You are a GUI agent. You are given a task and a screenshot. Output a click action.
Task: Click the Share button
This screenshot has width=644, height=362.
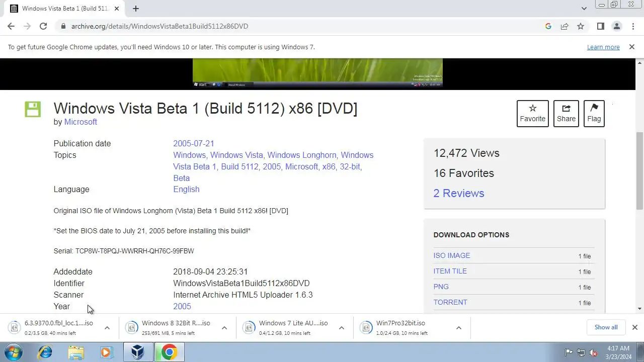pyautogui.click(x=566, y=114)
